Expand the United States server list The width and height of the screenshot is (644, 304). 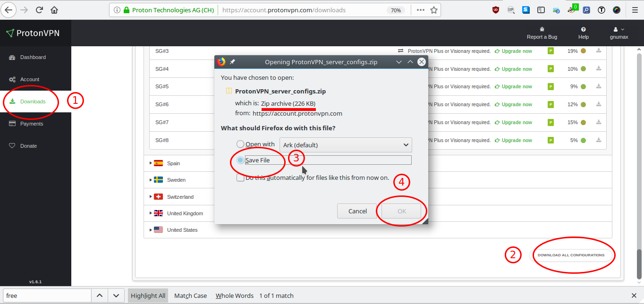[151, 230]
